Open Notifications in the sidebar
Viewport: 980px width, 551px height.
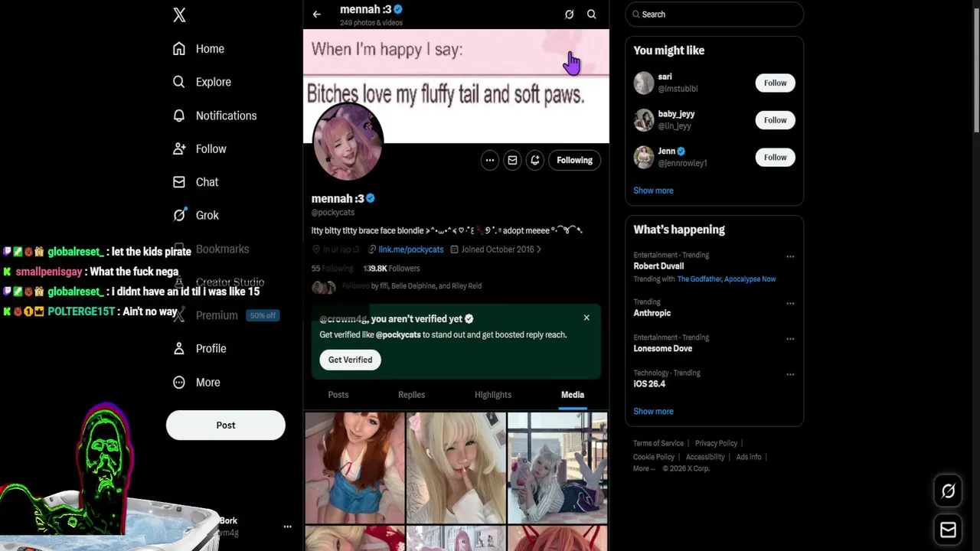pos(214,116)
